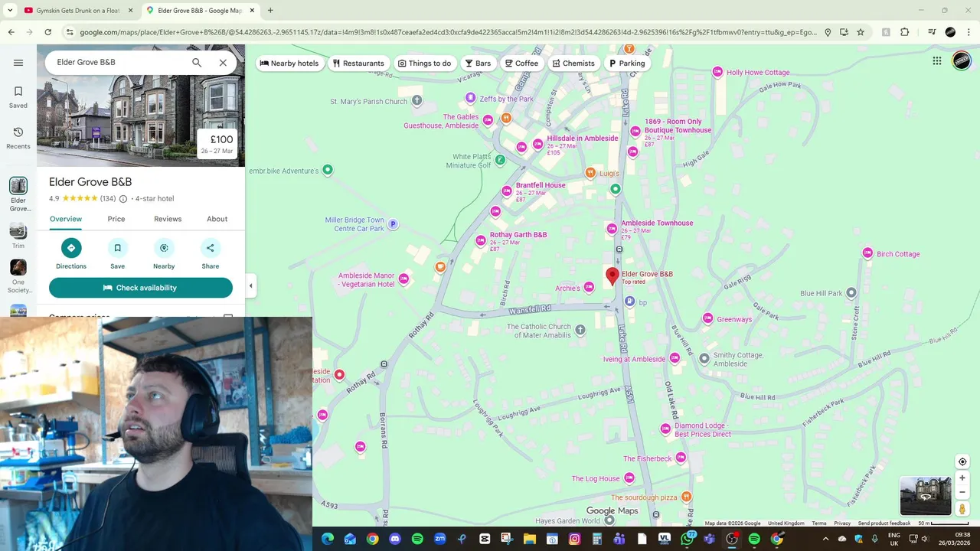Viewport: 980px width, 551px height.
Task: Collapse the side panel arrow
Action: pyautogui.click(x=250, y=286)
